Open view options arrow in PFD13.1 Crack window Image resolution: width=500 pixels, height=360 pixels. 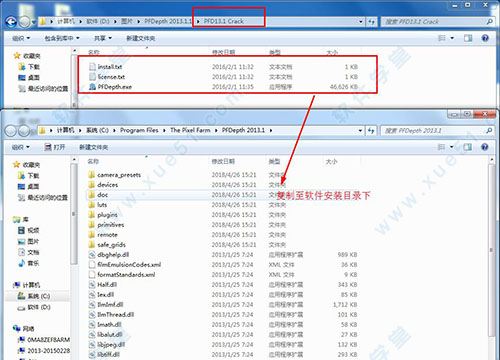click(452, 38)
